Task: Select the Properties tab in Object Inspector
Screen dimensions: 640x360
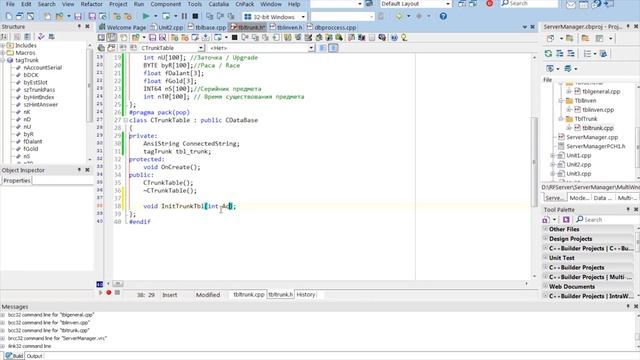Action: pyautogui.click(x=17, y=180)
